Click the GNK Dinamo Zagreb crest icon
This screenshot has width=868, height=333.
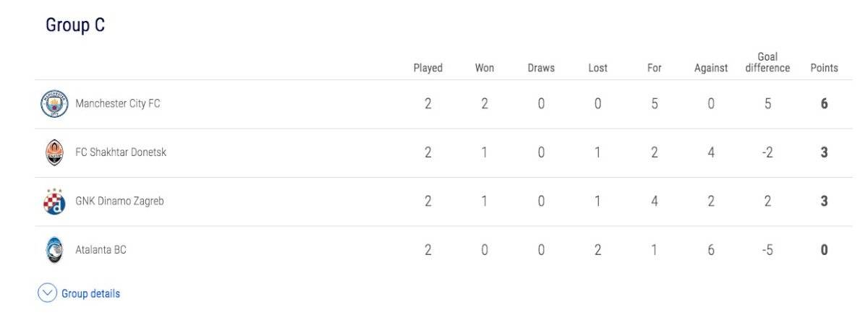tap(54, 202)
